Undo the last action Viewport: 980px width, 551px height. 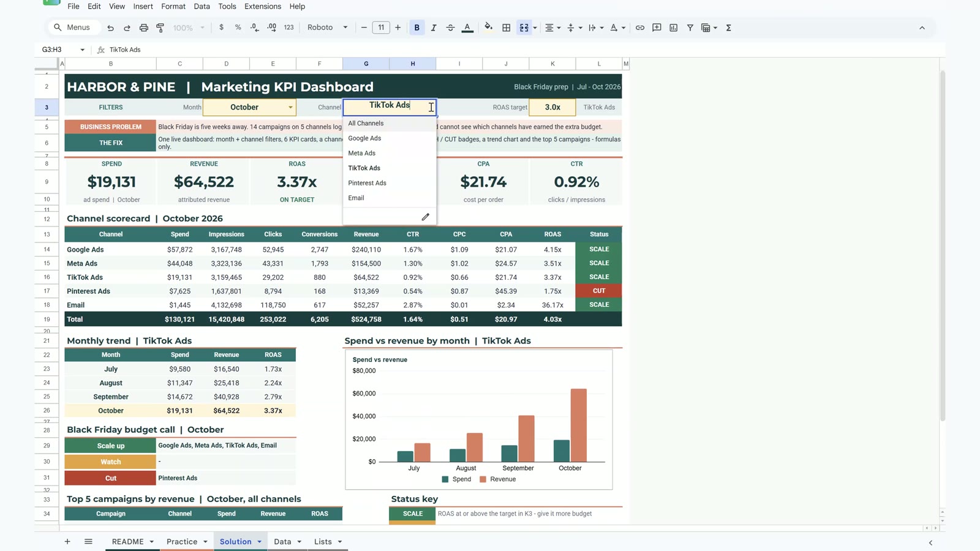click(x=110, y=28)
